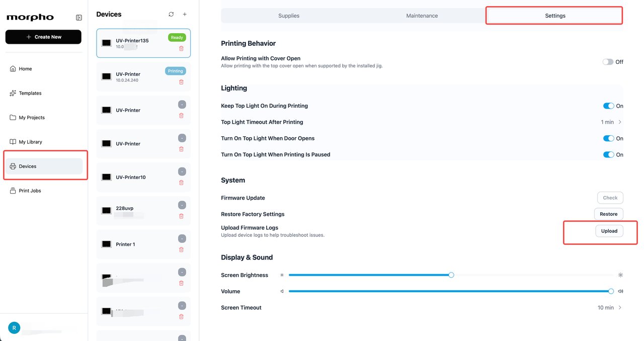Select the UV-Printer10 device name

(131, 177)
